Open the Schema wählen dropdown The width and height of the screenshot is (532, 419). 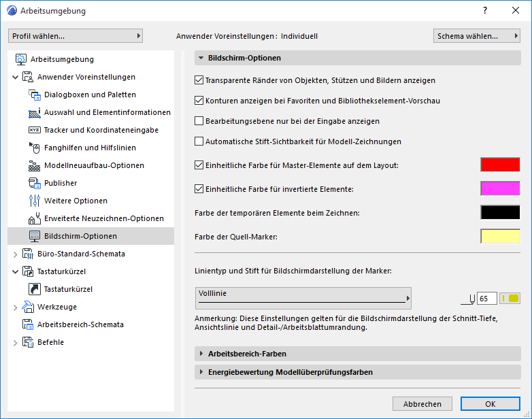477,36
